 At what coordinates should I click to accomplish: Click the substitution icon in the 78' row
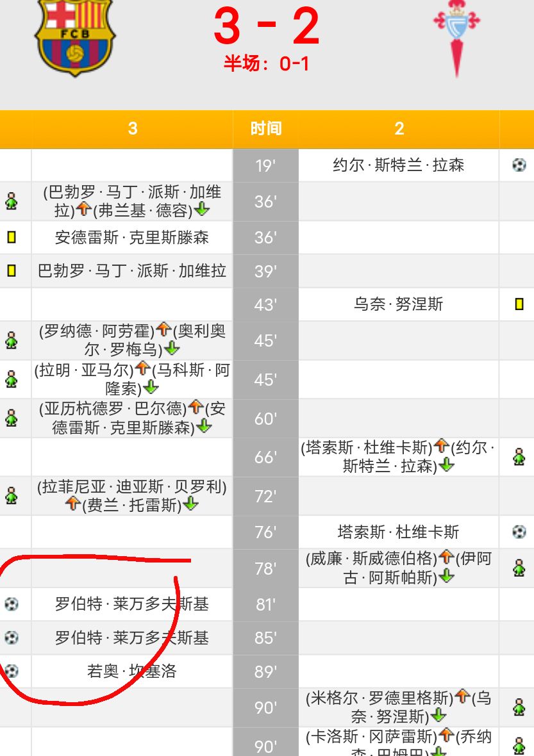pos(519,568)
